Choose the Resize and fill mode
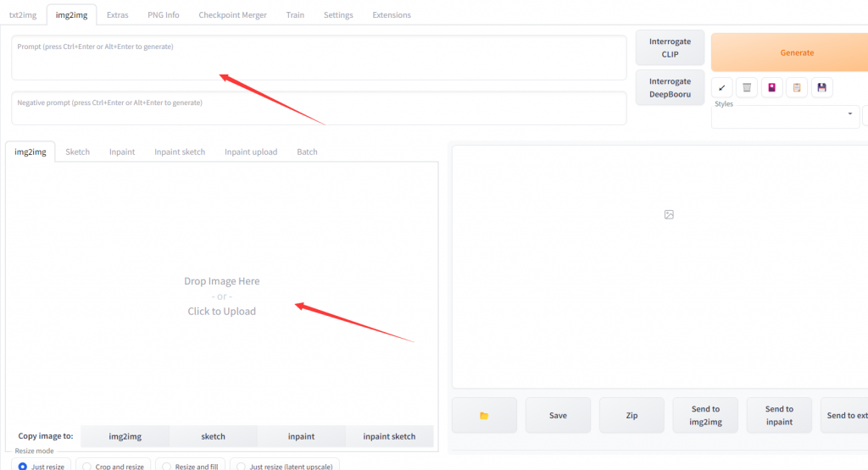This screenshot has height=470, width=868. [191, 466]
